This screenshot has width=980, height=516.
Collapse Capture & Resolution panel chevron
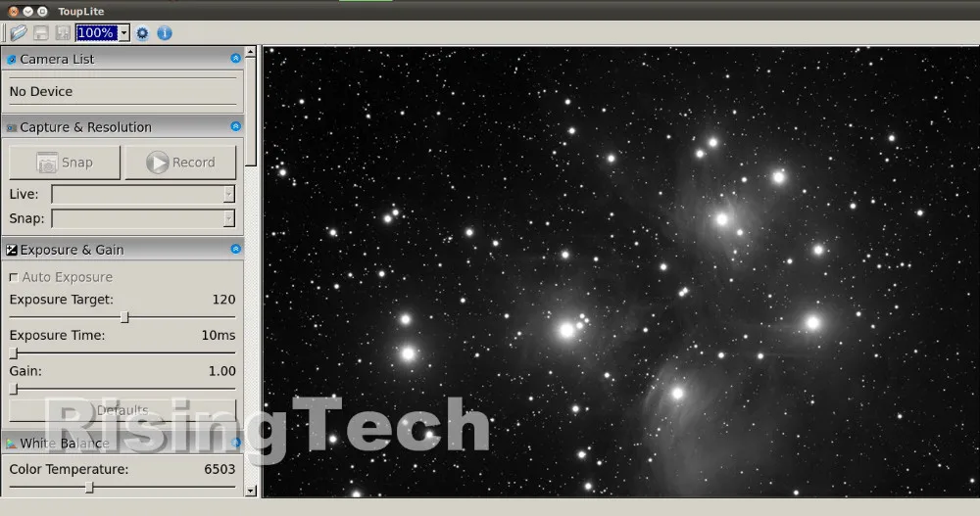coord(235,126)
